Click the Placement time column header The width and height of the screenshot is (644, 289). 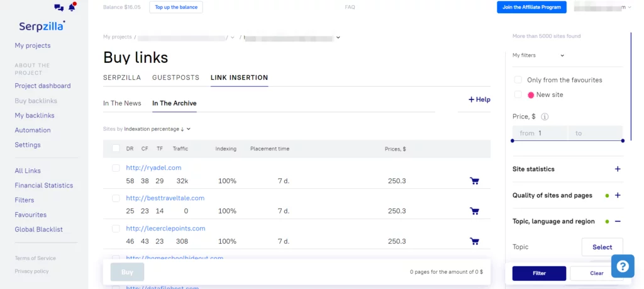click(270, 149)
